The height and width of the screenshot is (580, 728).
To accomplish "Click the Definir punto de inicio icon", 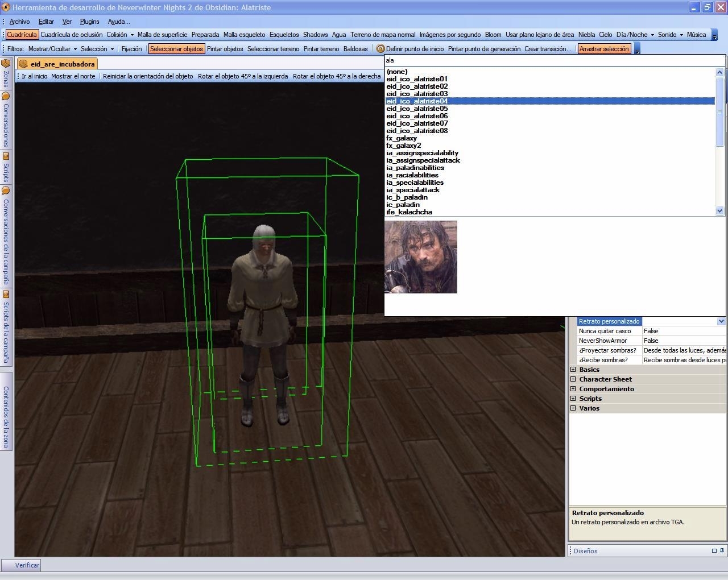I will tap(380, 49).
